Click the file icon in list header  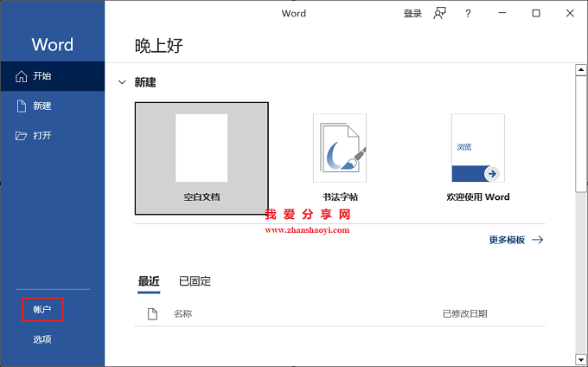(x=152, y=313)
